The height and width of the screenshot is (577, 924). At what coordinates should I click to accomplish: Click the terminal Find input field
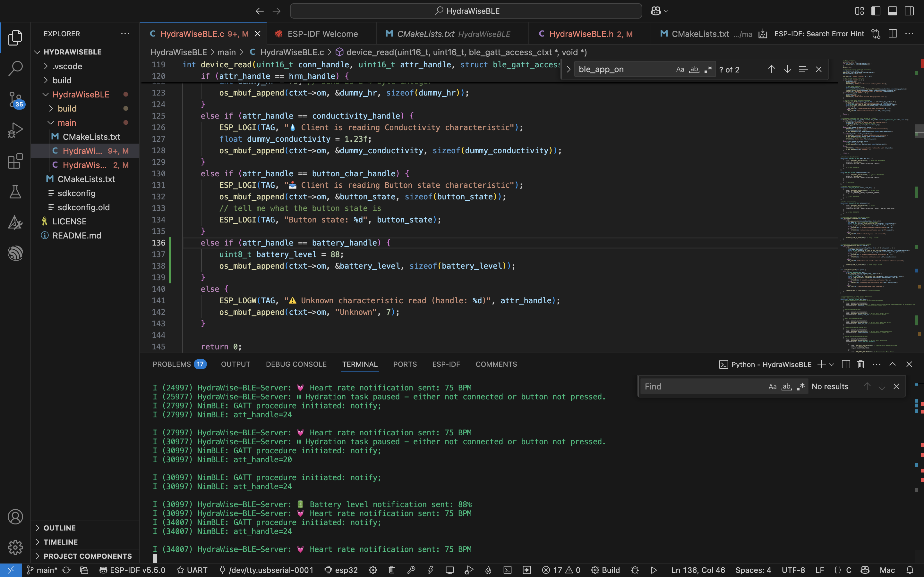coord(703,387)
